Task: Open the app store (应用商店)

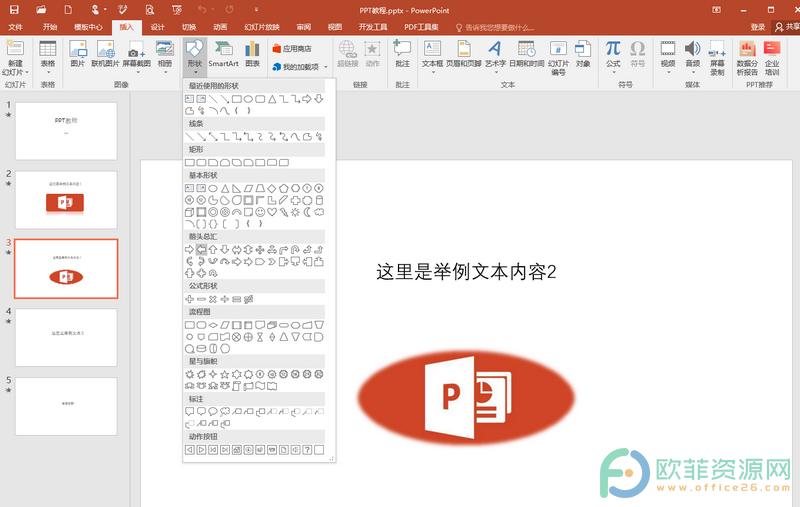Action: (x=292, y=48)
